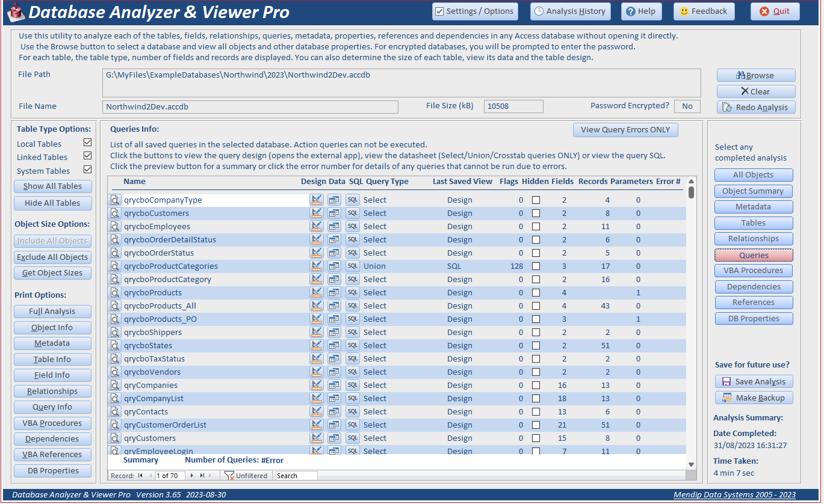Click Unfiltered filter indicator
This screenshot has width=824, height=504.
(x=246, y=476)
